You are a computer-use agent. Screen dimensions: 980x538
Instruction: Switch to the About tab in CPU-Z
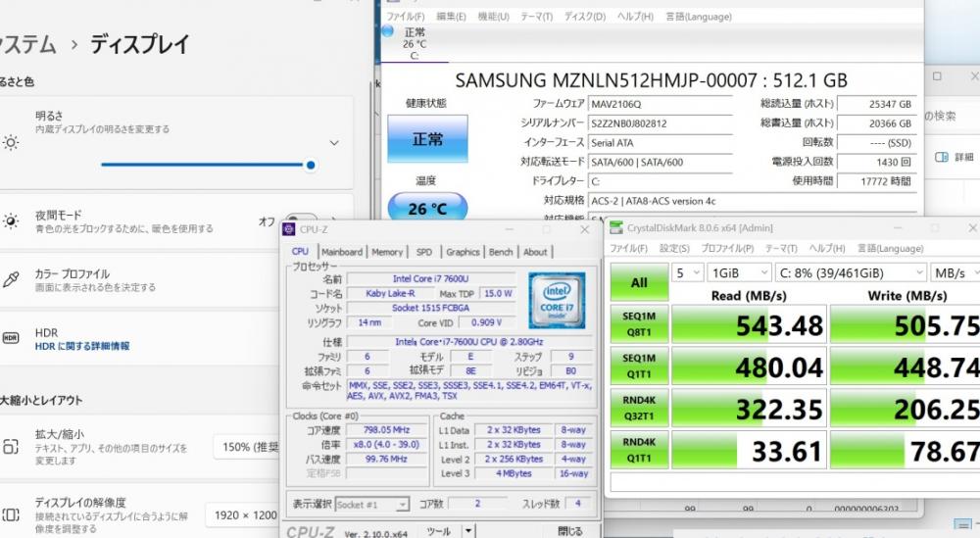coord(535,252)
